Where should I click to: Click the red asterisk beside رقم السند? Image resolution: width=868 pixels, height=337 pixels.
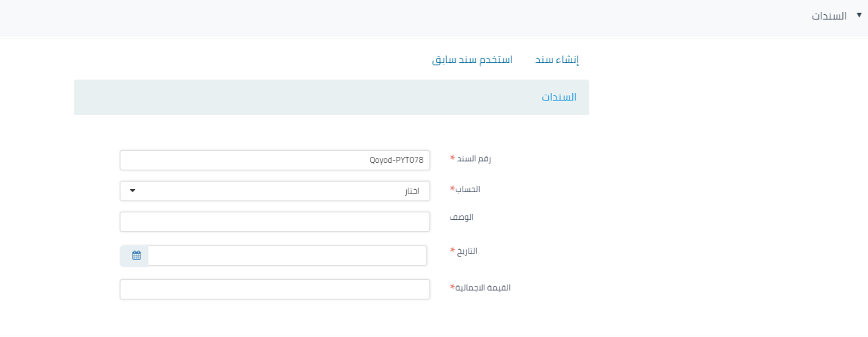pos(453,159)
